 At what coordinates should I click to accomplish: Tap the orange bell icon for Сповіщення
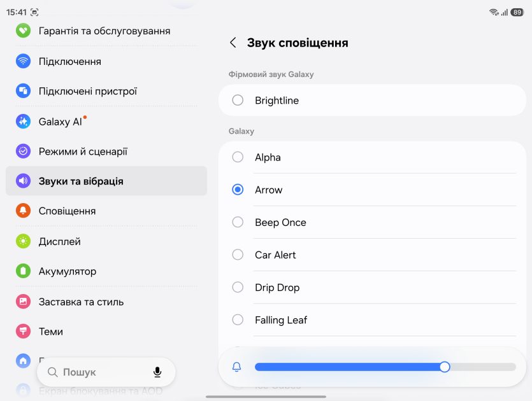[23, 211]
